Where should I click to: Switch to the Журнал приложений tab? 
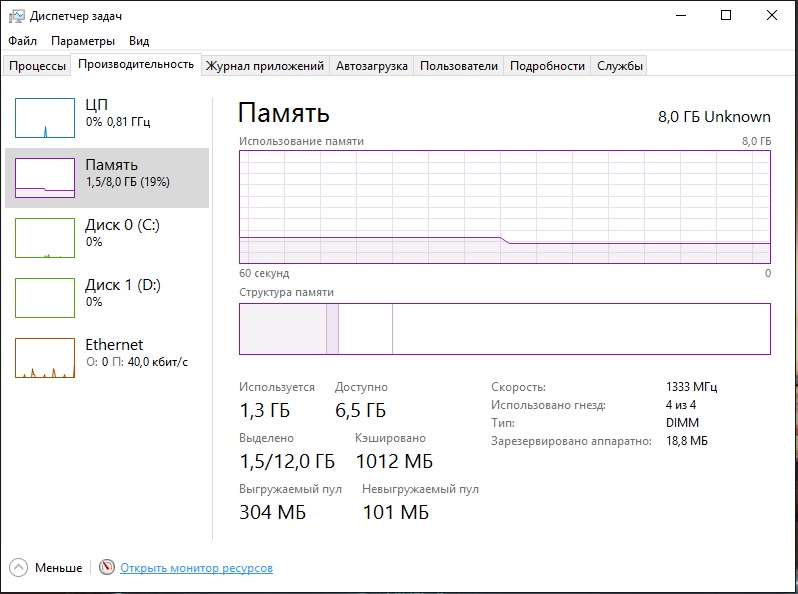[x=264, y=66]
